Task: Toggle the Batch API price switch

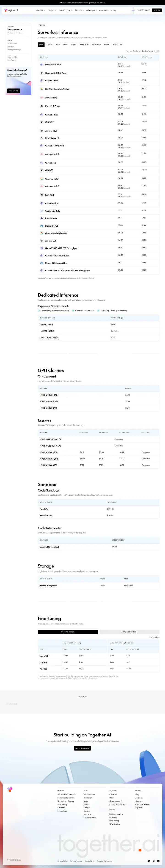Action: click(x=157, y=51)
